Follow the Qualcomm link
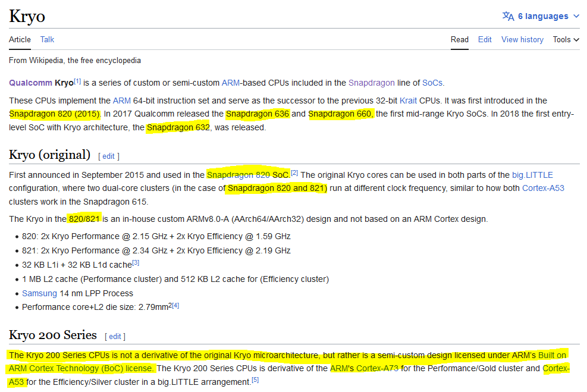Image resolution: width=587 pixels, height=392 pixels. coord(31,83)
